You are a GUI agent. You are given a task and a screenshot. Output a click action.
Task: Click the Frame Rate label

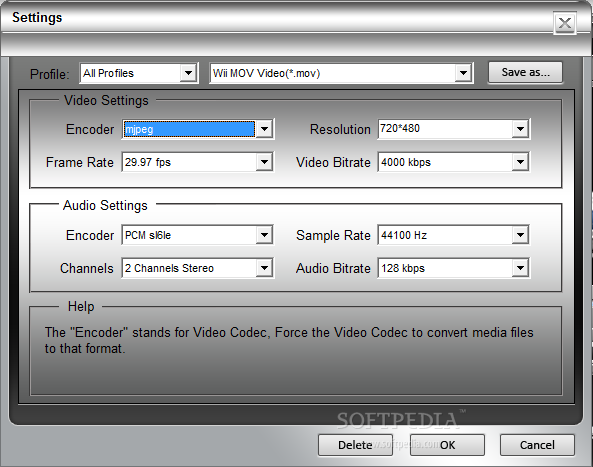79,162
